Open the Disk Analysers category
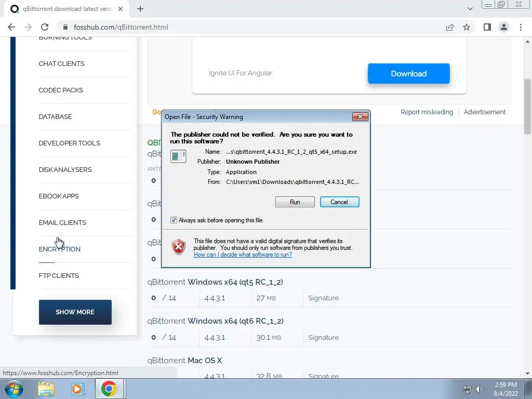Image resolution: width=532 pixels, height=399 pixels. coord(65,170)
